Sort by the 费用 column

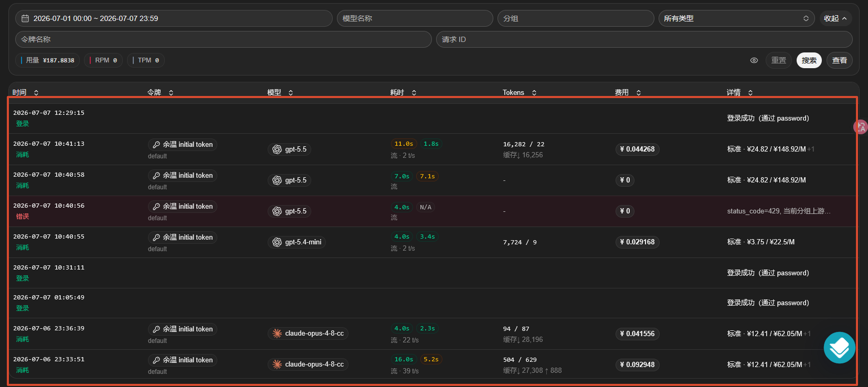628,92
